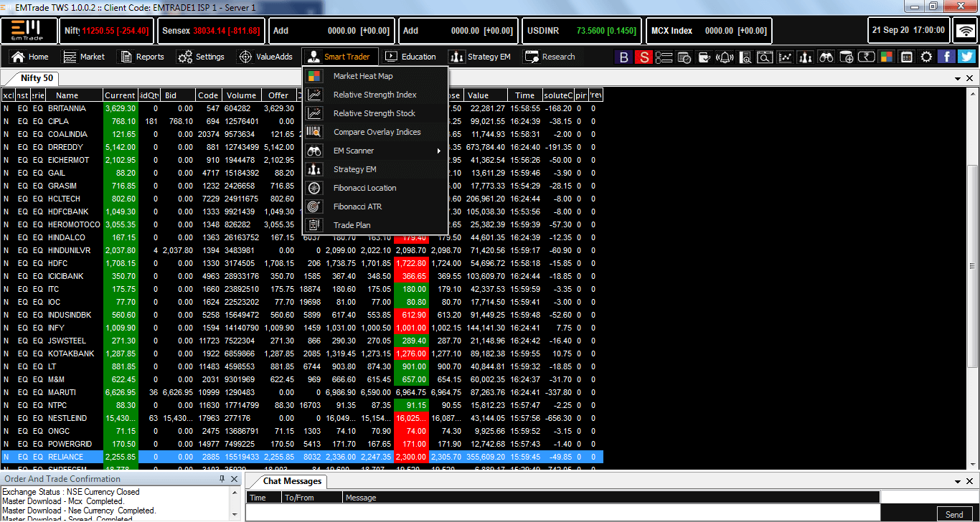The image size is (980, 522).
Task: Click the chess pieces strategy toolbar icon
Action: pos(806,57)
